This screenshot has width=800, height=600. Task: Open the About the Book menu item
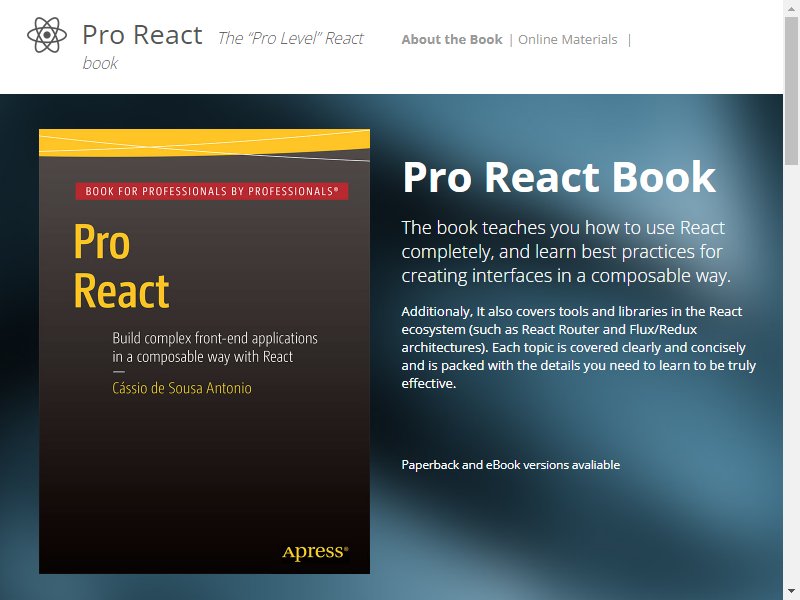(x=452, y=39)
